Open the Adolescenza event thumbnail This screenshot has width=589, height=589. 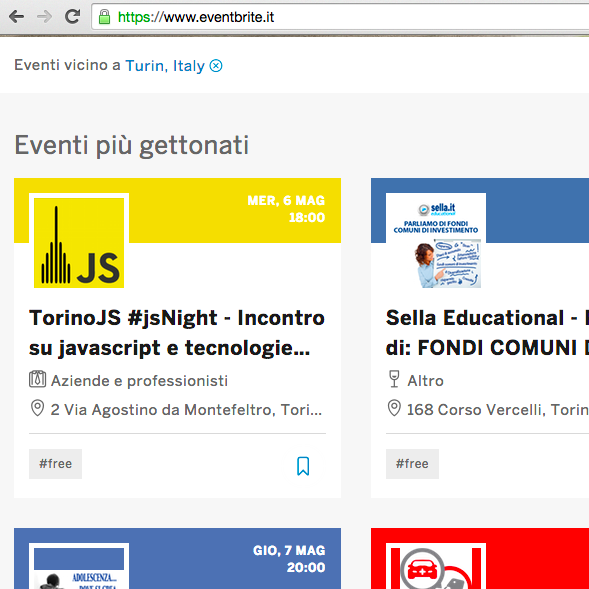tap(79, 566)
